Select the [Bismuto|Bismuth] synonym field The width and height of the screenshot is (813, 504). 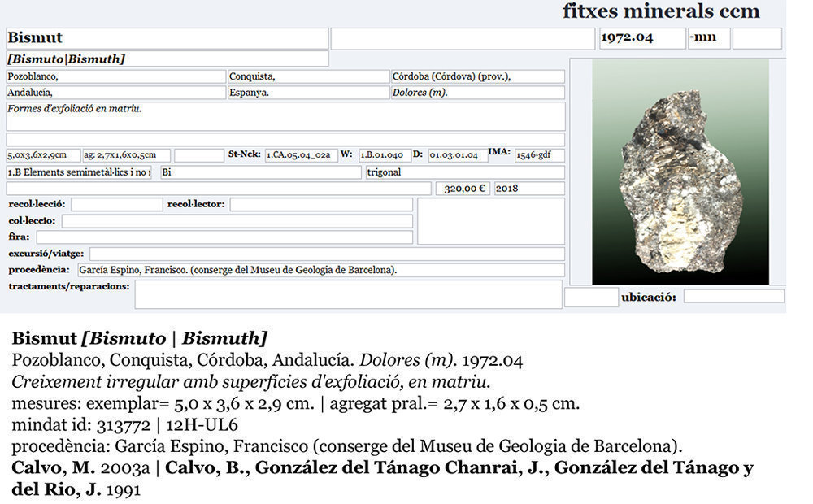[167, 59]
